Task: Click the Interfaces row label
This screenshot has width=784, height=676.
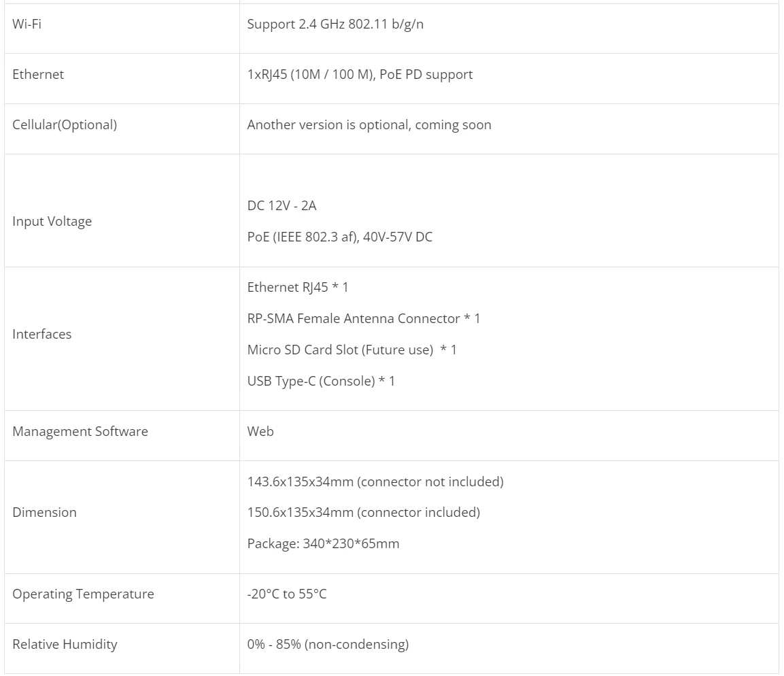Action: pos(41,334)
